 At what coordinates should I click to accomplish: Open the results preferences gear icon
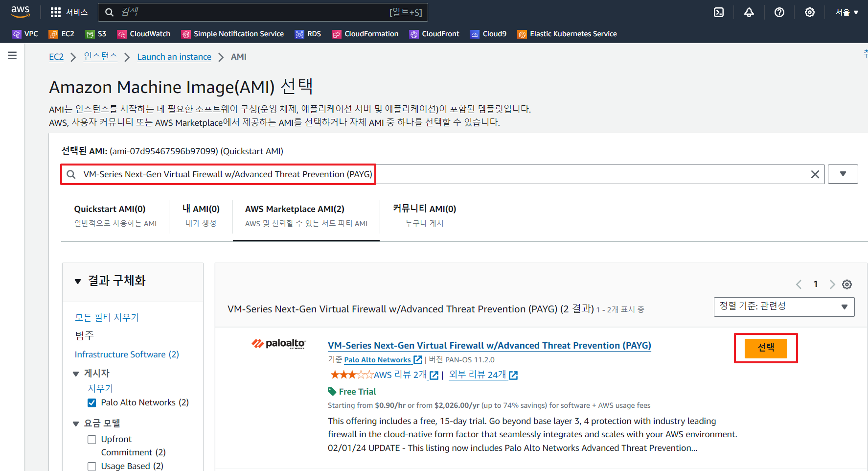tap(847, 284)
